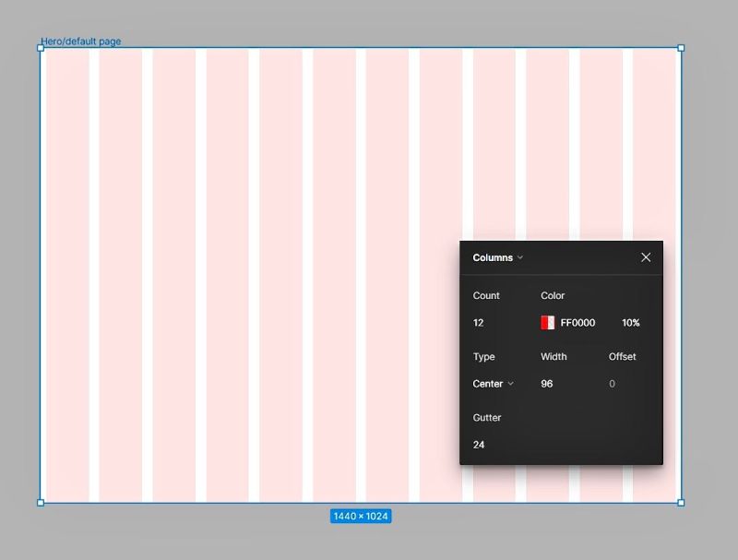This screenshot has width=738, height=560.
Task: Click the Color section label
Action: click(x=552, y=295)
